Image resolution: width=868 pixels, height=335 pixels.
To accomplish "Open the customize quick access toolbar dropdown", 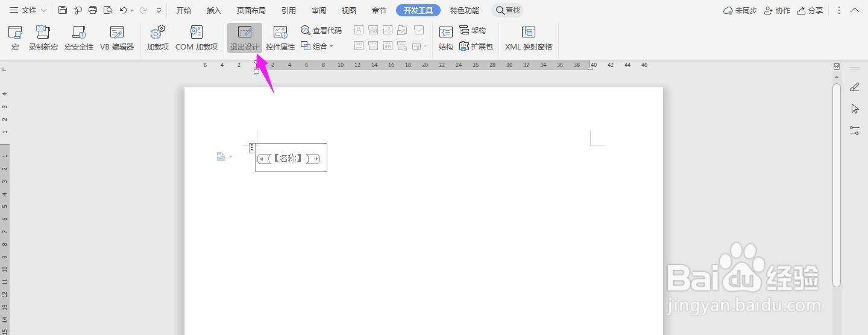I will pos(159,11).
